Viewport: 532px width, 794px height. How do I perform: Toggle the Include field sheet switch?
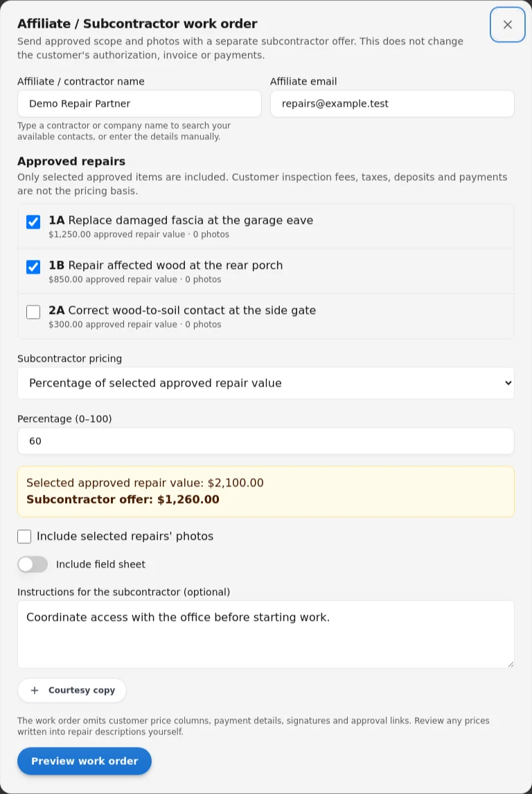pos(33,564)
